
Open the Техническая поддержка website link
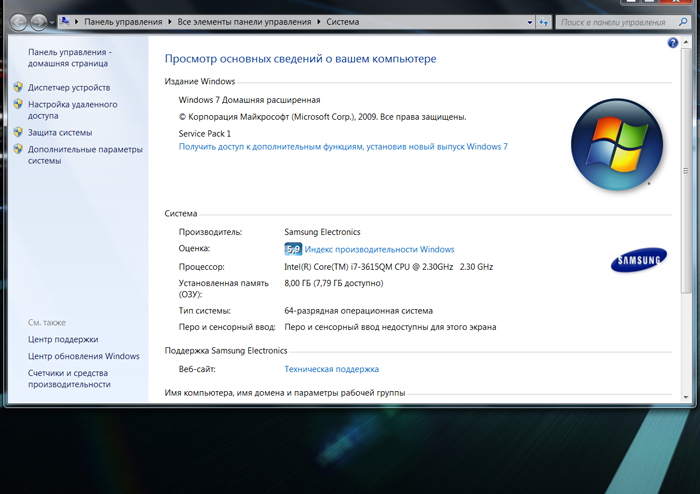331,369
